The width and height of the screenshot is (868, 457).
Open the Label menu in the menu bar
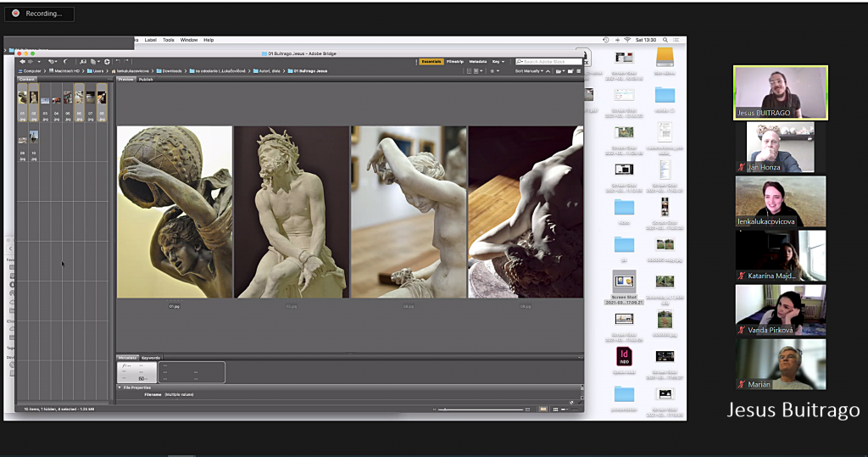[151, 40]
